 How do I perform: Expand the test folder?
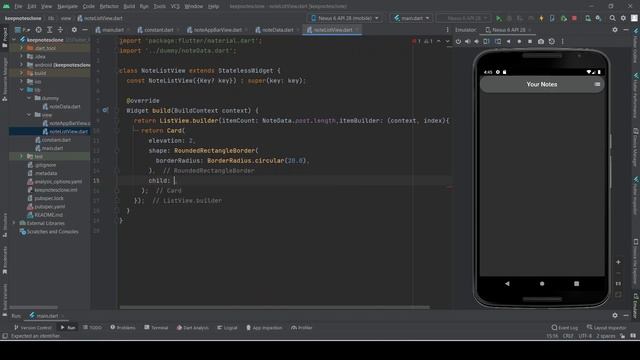point(22,156)
